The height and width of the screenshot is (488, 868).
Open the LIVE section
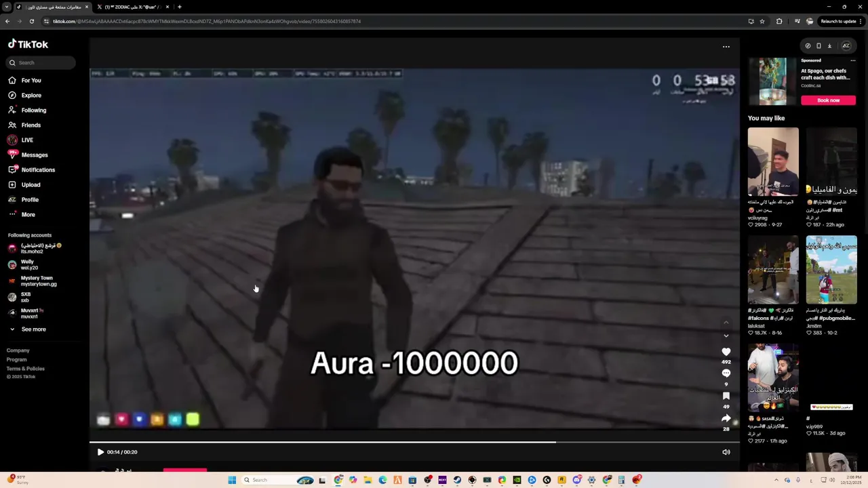coord(27,140)
